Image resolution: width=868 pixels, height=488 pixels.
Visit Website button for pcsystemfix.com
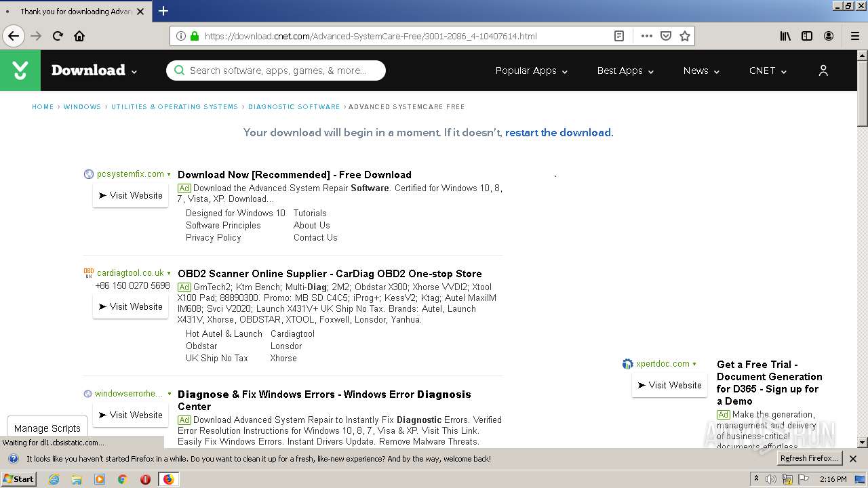(x=130, y=195)
